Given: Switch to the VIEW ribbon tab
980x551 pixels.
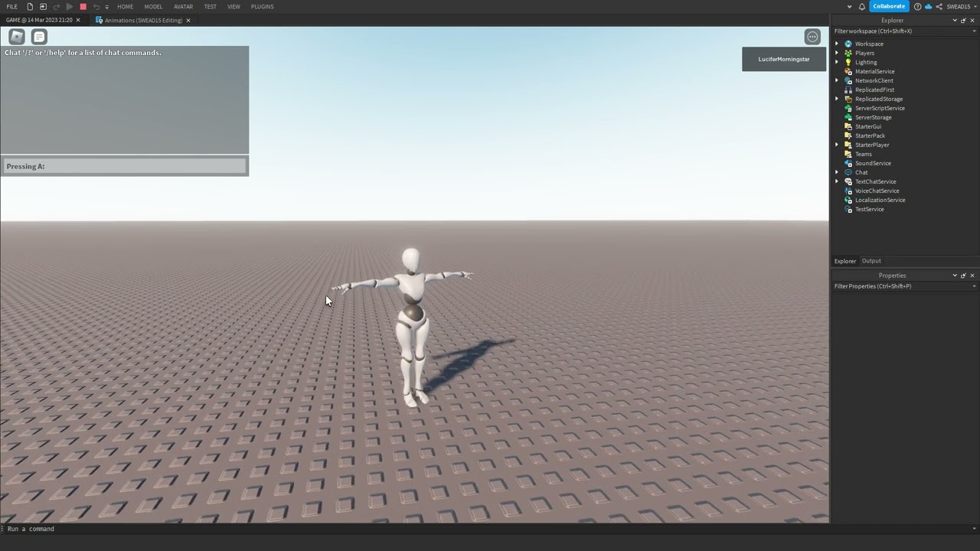Looking at the screenshot, I should tap(234, 7).
